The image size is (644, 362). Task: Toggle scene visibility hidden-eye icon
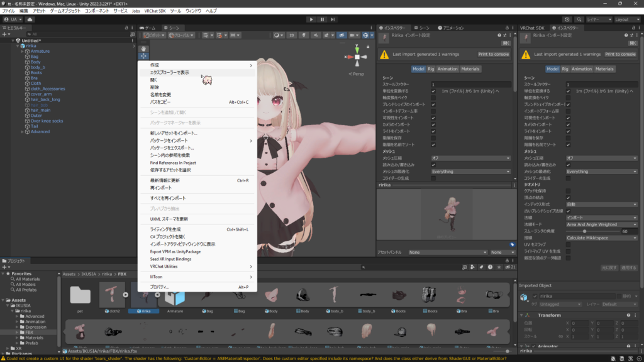[341, 35]
